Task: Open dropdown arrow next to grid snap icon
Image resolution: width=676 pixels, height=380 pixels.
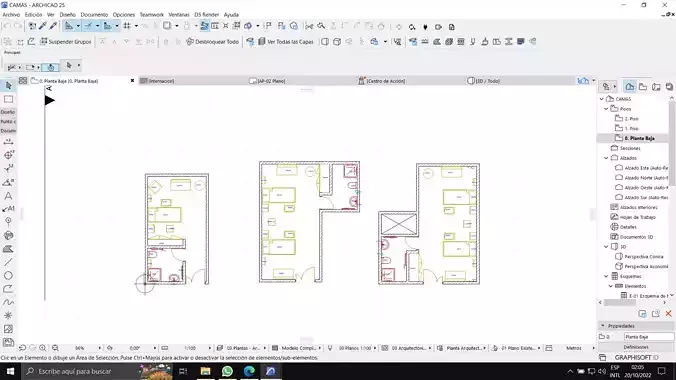Action: 136,26
